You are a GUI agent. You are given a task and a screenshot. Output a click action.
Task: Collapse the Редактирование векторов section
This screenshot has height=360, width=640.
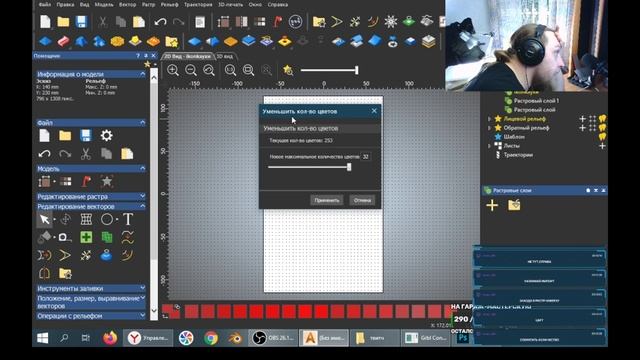[x=142, y=206]
